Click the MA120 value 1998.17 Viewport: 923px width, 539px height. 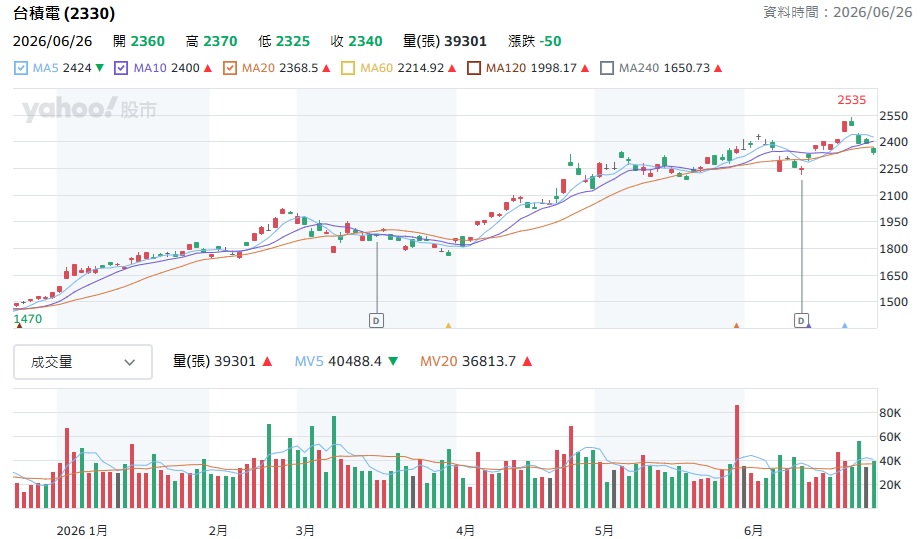click(554, 68)
